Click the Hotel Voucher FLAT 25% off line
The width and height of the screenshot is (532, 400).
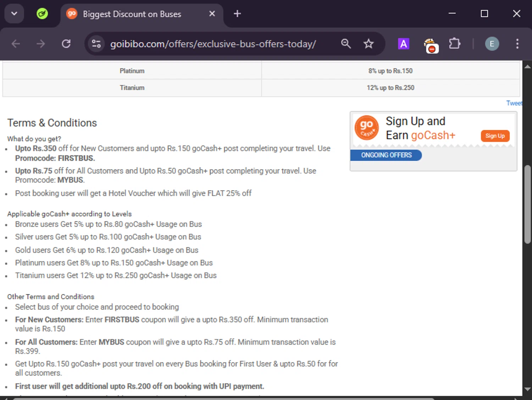pyautogui.click(x=133, y=193)
